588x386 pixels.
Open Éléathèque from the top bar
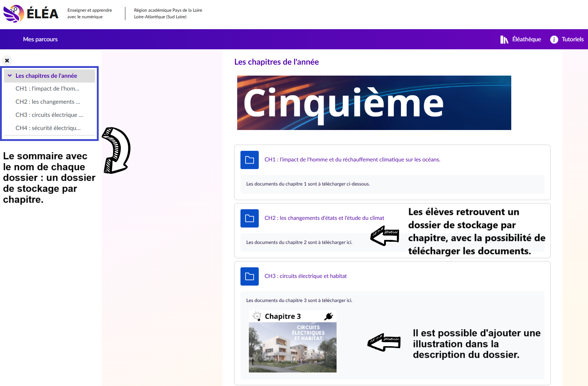point(526,39)
